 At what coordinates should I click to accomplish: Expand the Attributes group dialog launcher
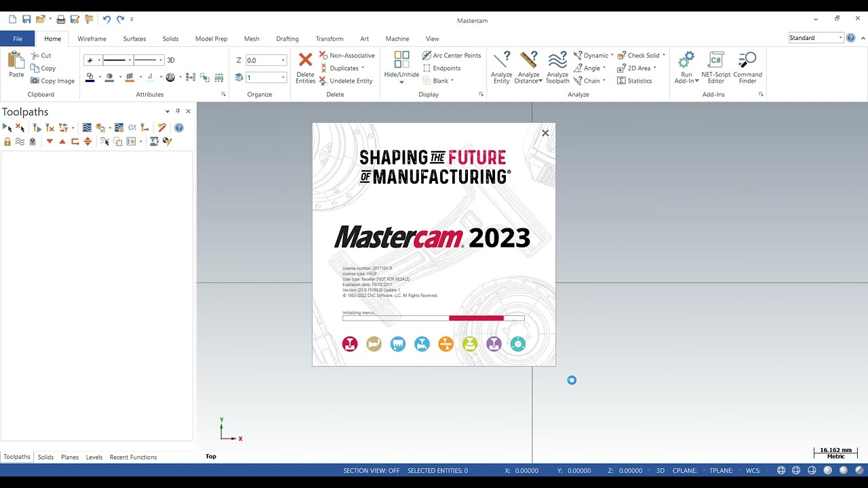224,94
